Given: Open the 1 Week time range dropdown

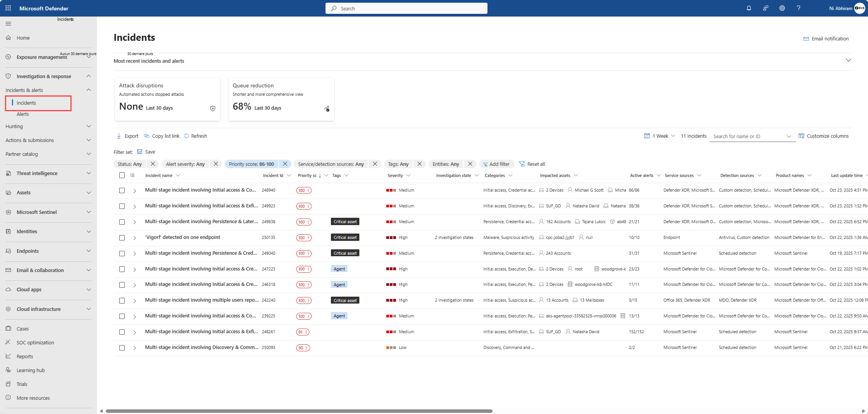Looking at the screenshot, I should pyautogui.click(x=659, y=136).
